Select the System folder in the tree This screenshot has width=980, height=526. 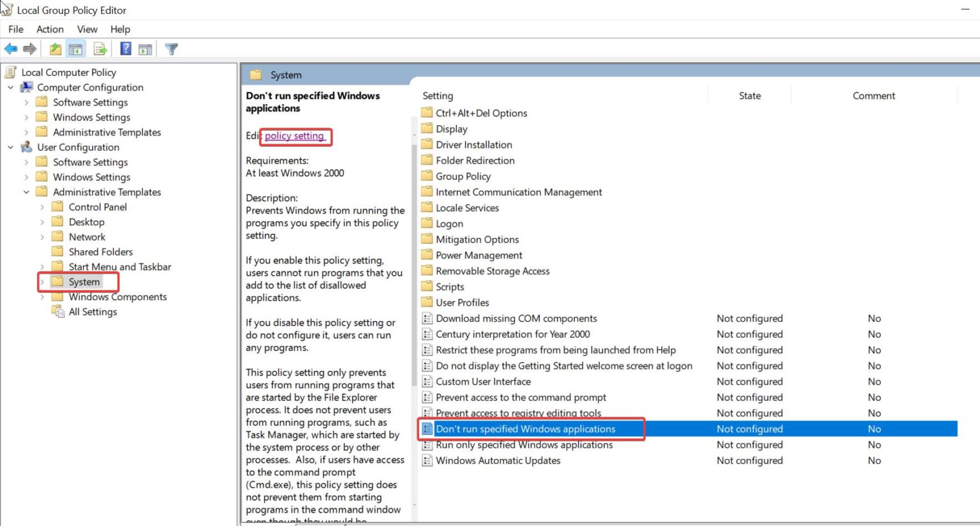pyautogui.click(x=83, y=282)
